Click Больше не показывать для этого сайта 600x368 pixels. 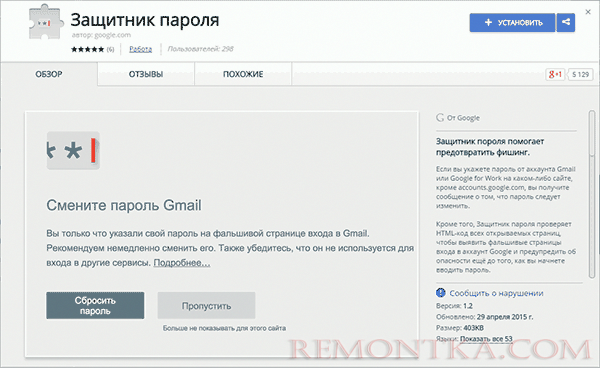tap(224, 328)
